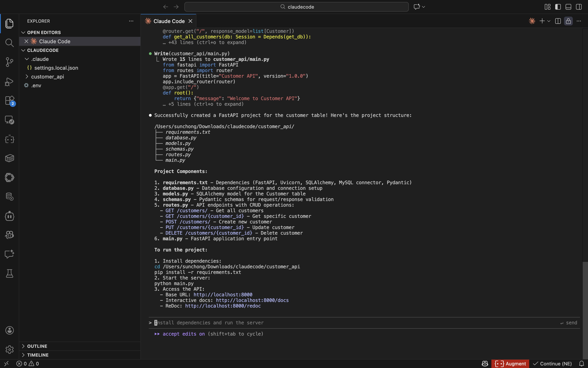The height and width of the screenshot is (368, 588).
Task: Click the Manage gear icon
Action: 9,350
